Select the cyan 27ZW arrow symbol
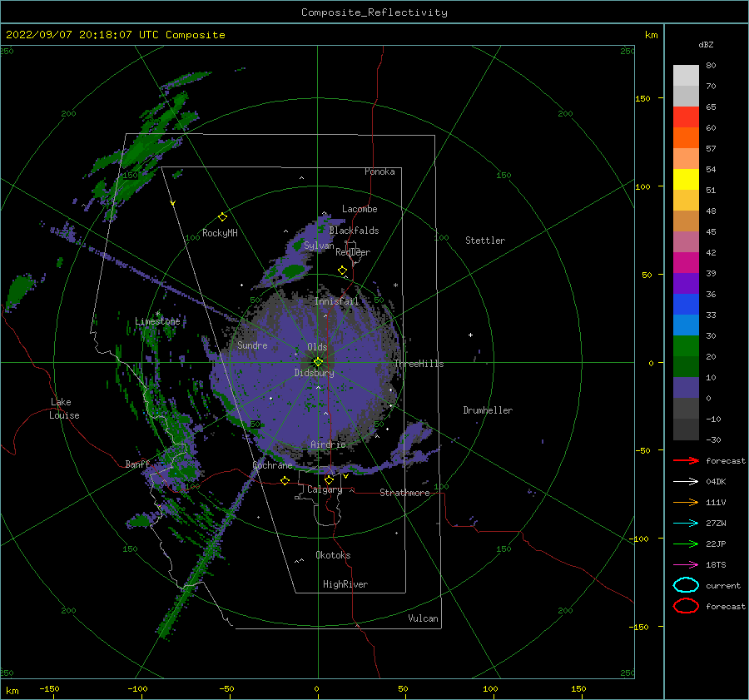The image size is (749, 700). 686,524
